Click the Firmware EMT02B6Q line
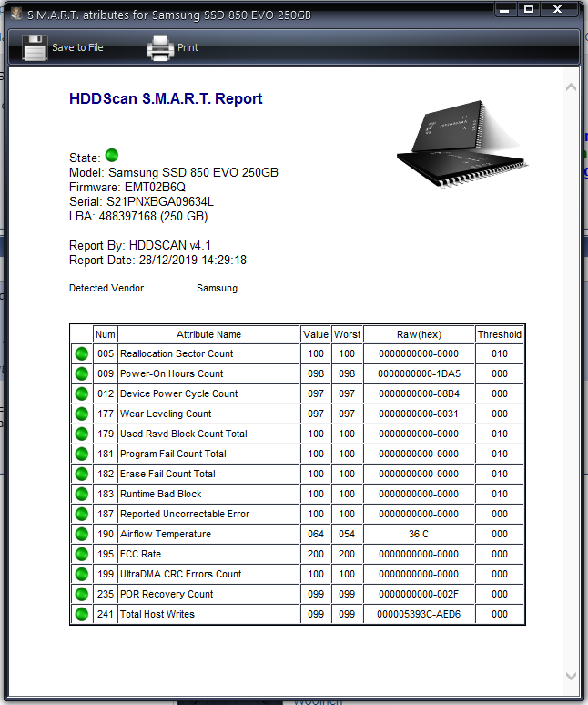 [127, 187]
